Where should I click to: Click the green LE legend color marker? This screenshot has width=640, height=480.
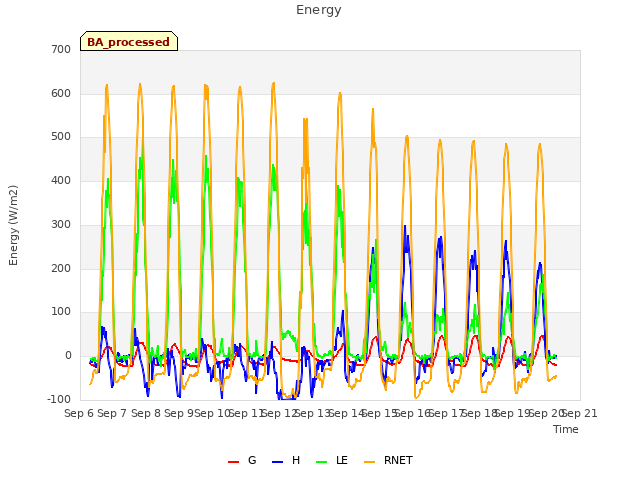tap(322, 462)
